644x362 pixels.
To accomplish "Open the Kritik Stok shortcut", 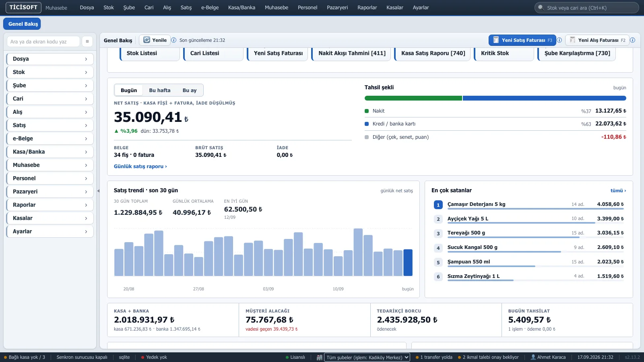I will (504, 54).
